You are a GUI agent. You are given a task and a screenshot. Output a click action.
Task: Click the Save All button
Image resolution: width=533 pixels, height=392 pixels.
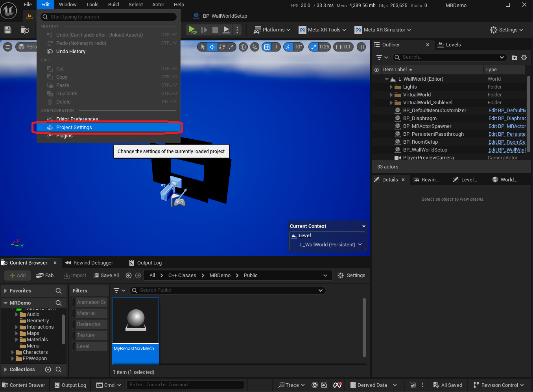coord(106,275)
